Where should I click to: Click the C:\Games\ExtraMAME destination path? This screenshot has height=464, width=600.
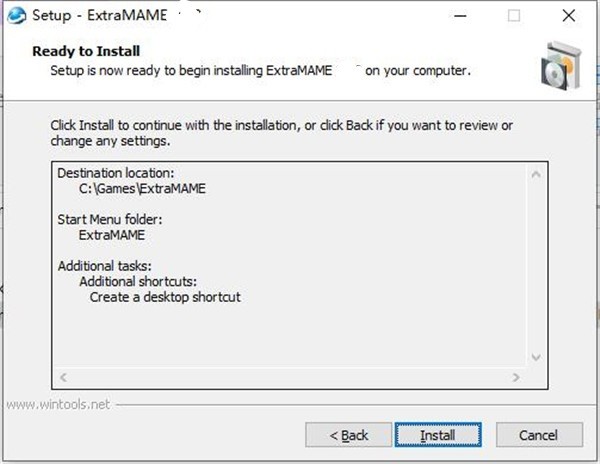[x=142, y=189]
